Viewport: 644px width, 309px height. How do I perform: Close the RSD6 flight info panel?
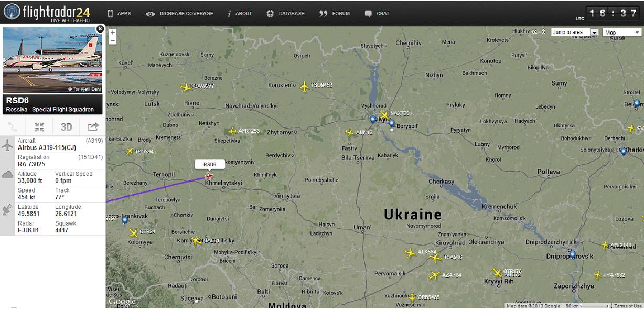(100, 29)
